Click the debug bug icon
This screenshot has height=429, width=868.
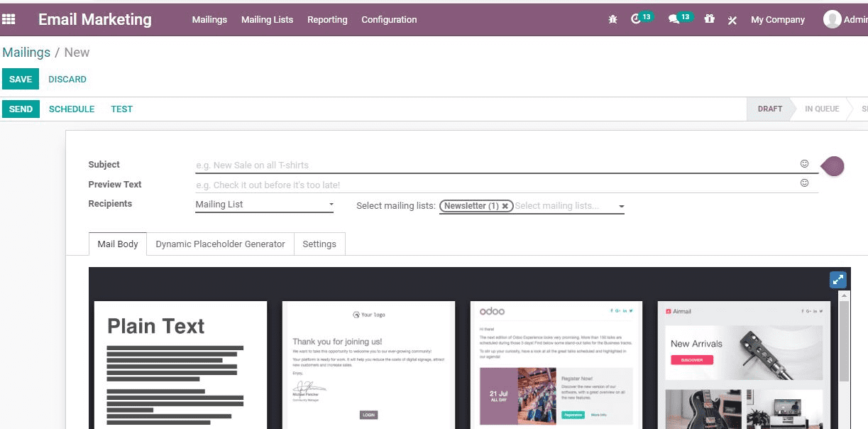coord(613,20)
